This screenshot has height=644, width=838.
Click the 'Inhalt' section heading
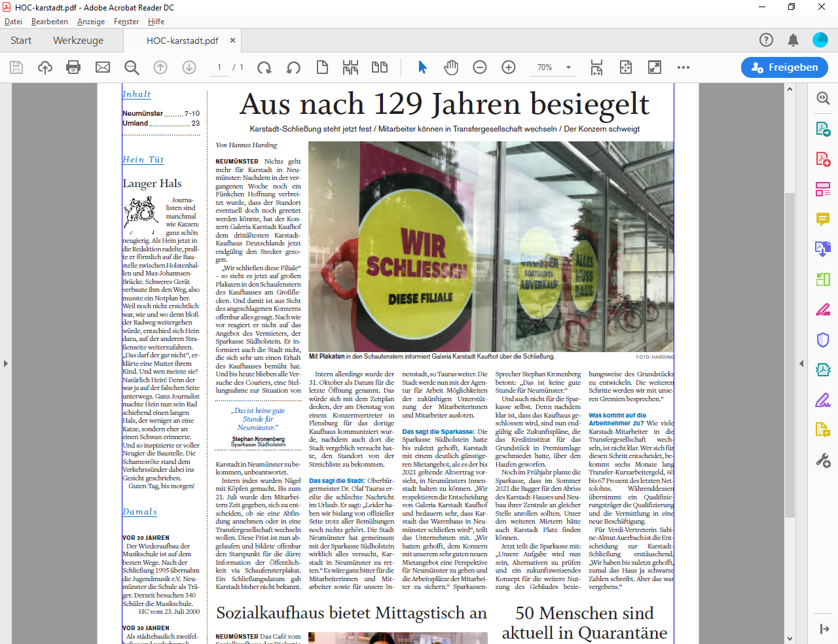137,94
